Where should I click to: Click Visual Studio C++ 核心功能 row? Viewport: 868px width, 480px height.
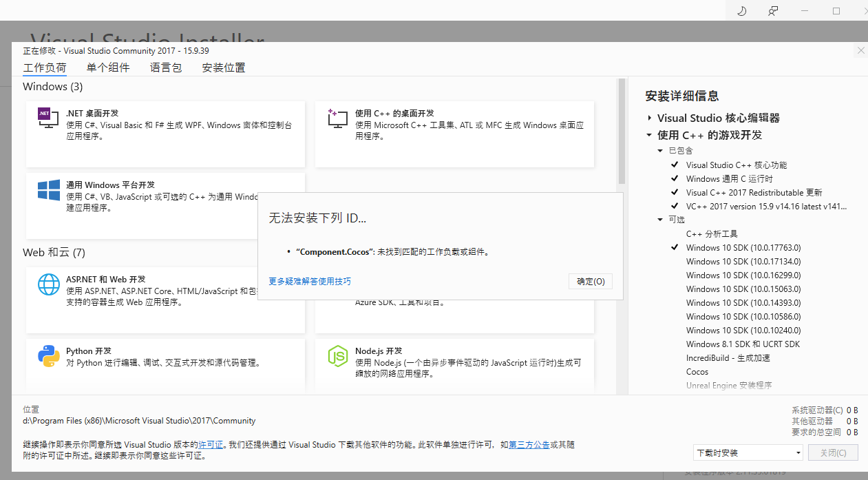[736, 165]
